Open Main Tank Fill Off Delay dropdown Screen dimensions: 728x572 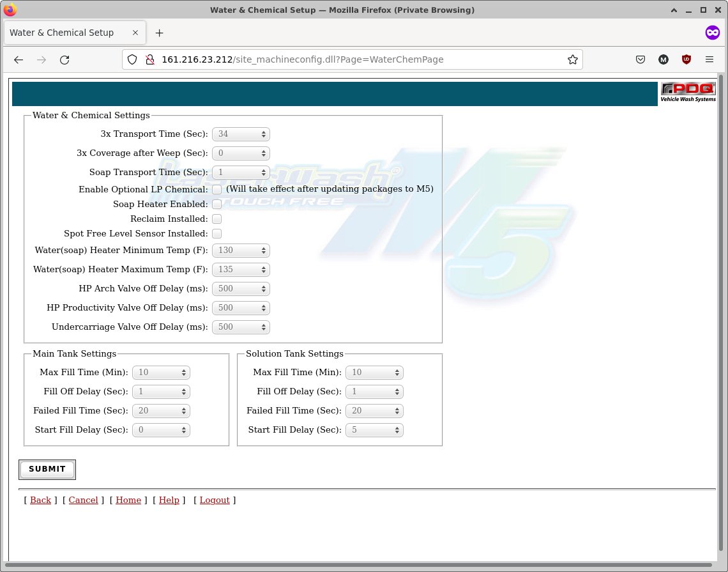tap(161, 392)
